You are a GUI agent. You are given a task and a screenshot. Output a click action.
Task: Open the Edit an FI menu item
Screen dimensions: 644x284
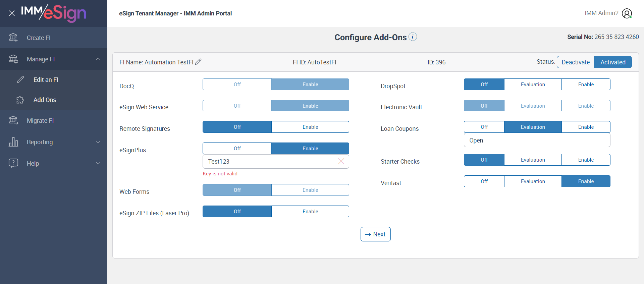(x=46, y=80)
